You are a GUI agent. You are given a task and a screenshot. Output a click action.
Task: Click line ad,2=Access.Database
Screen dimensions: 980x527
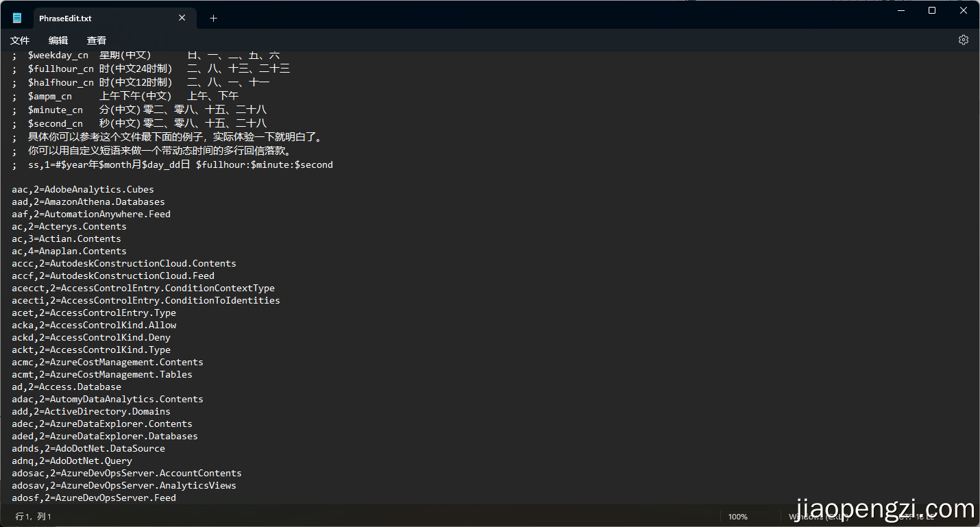(66, 387)
